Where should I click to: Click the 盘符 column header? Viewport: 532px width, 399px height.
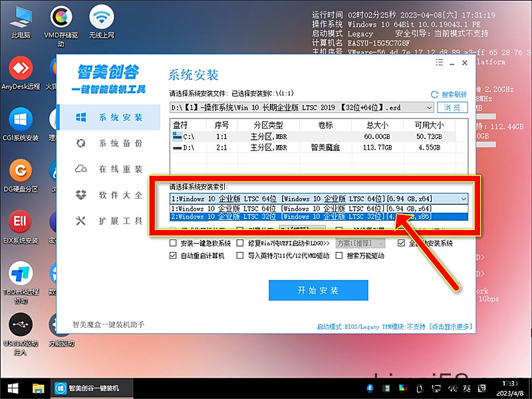(188, 125)
